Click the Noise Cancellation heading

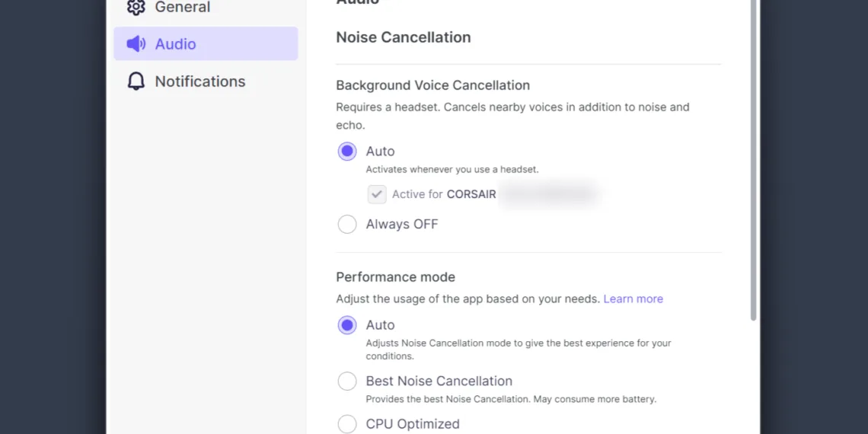point(404,37)
